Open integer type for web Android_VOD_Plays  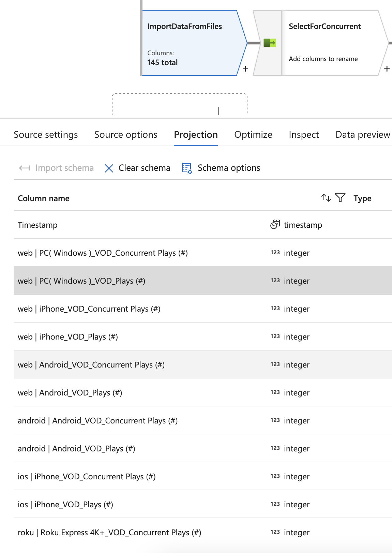pyautogui.click(x=297, y=393)
